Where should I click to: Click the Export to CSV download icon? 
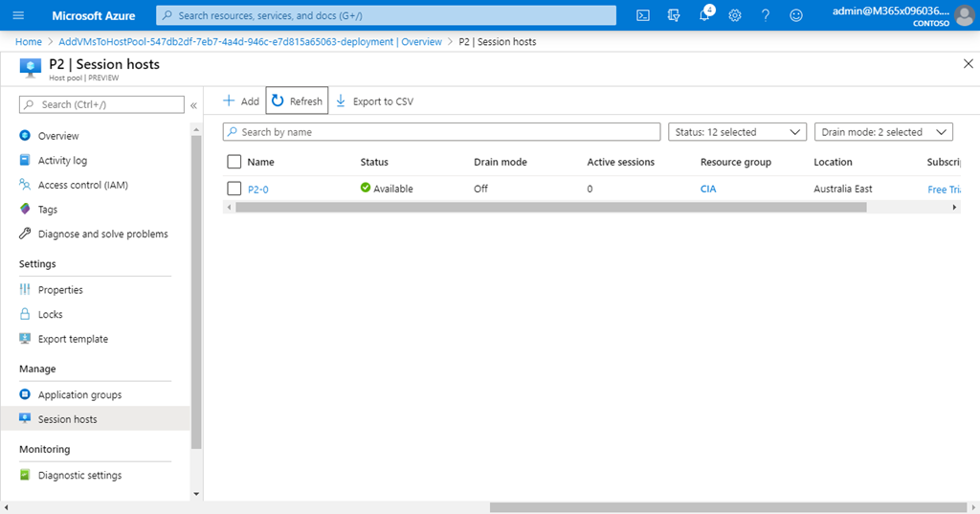click(x=341, y=101)
